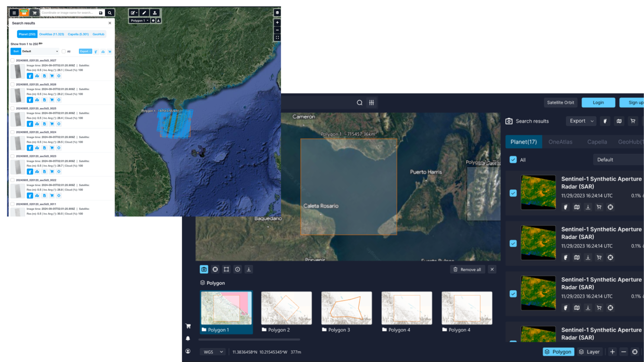644x362 pixels.
Task: Click map icon in dark Search results header
Action: coord(619,121)
